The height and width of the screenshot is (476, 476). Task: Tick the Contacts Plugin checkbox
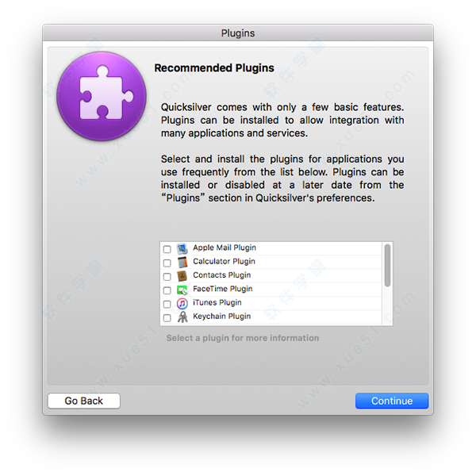(x=167, y=277)
